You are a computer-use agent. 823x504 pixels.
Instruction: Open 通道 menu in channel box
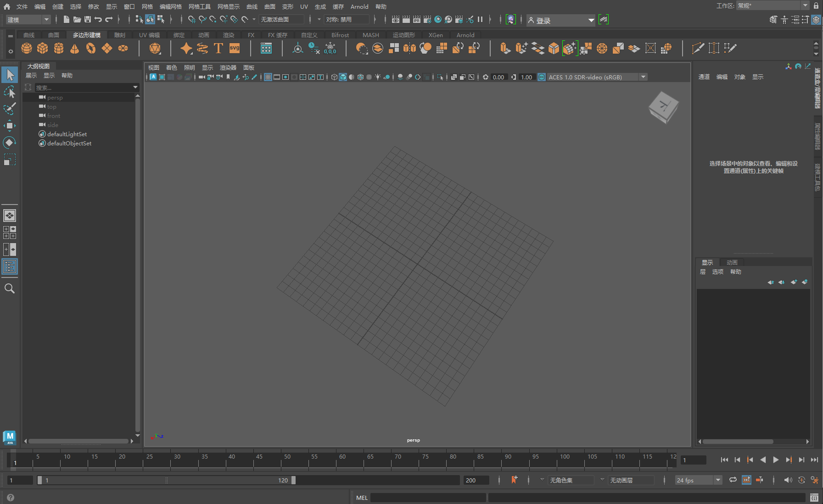pos(704,77)
